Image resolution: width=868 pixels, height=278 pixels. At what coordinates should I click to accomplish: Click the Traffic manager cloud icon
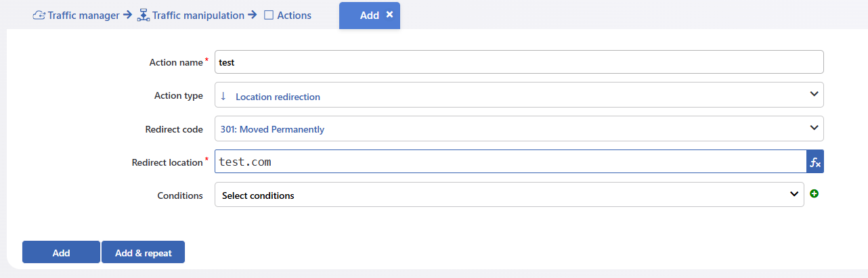click(39, 15)
